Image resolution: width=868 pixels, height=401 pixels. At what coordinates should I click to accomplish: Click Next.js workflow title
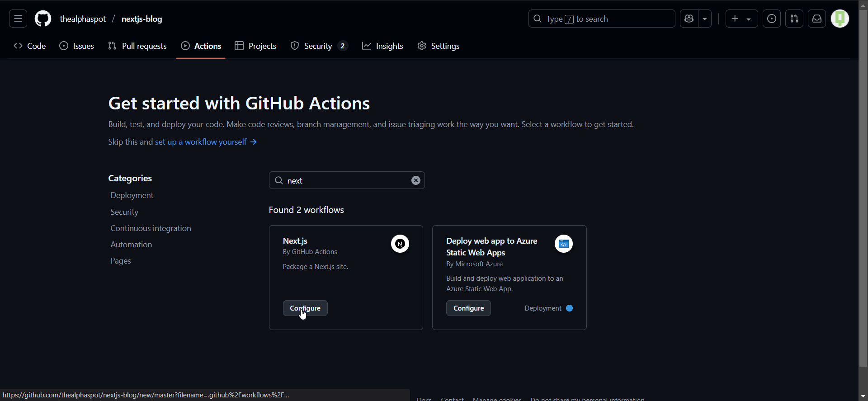point(295,241)
